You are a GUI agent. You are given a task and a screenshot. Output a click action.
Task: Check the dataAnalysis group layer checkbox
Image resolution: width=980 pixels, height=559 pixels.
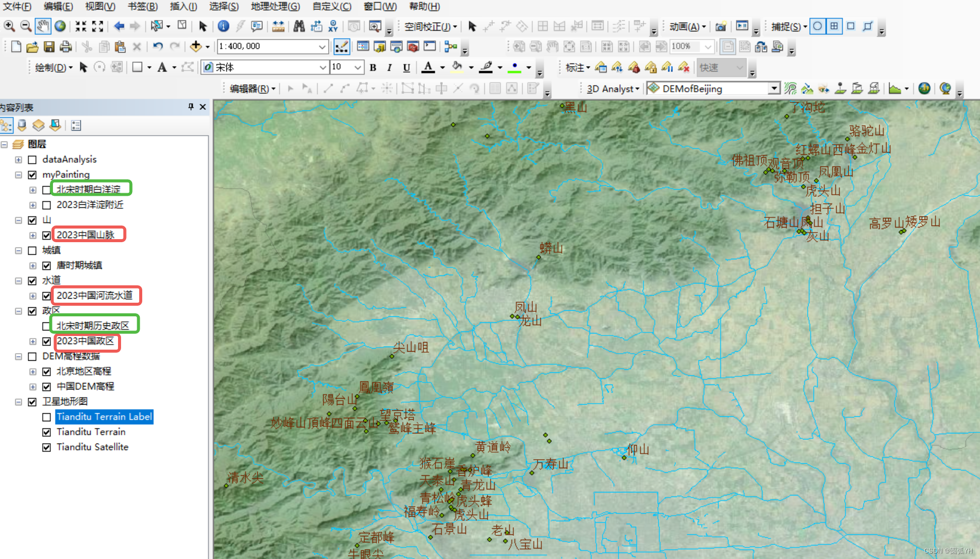(x=32, y=160)
